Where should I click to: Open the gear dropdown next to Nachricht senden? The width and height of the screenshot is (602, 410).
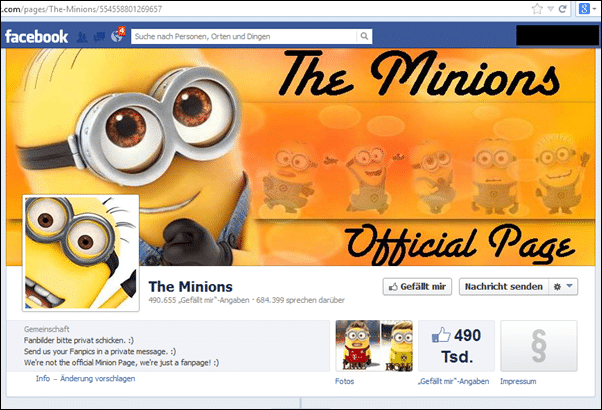click(x=563, y=287)
